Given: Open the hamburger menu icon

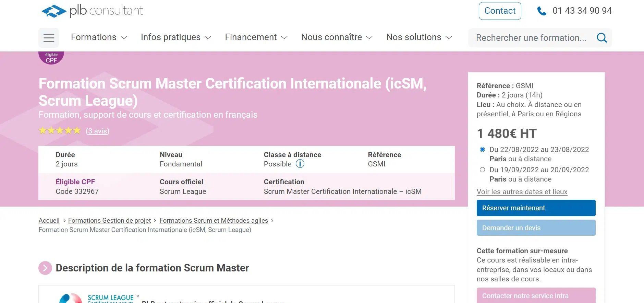Looking at the screenshot, I should click(x=49, y=38).
